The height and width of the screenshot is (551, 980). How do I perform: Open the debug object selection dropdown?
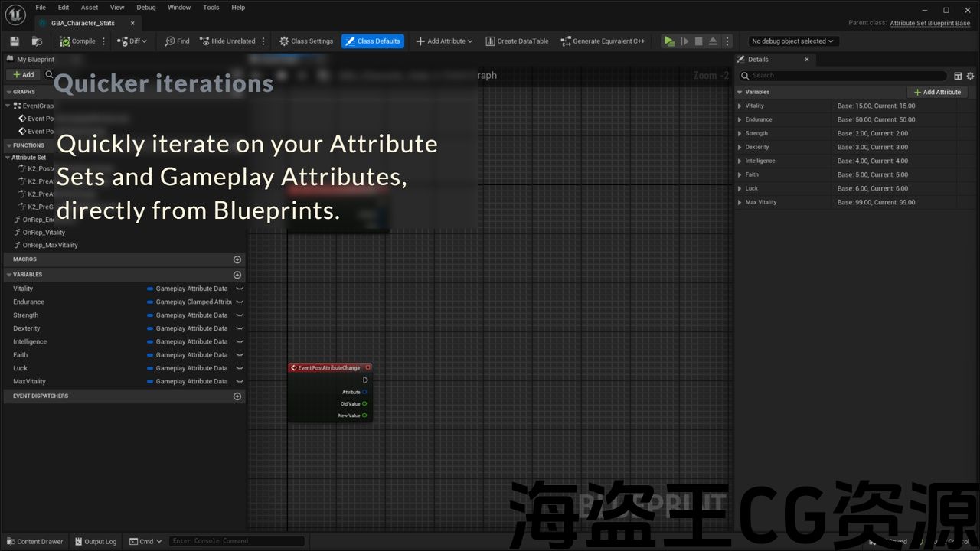[793, 41]
